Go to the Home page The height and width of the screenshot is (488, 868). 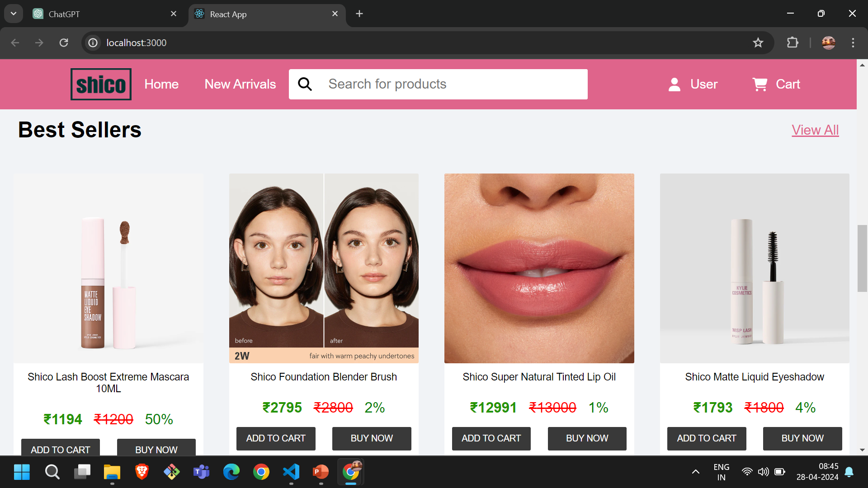(x=161, y=84)
